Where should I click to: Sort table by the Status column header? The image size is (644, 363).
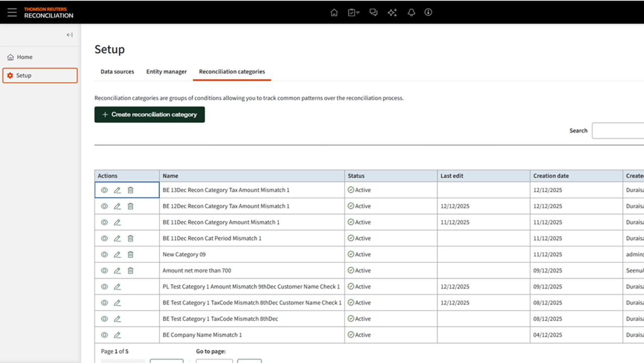coord(356,176)
